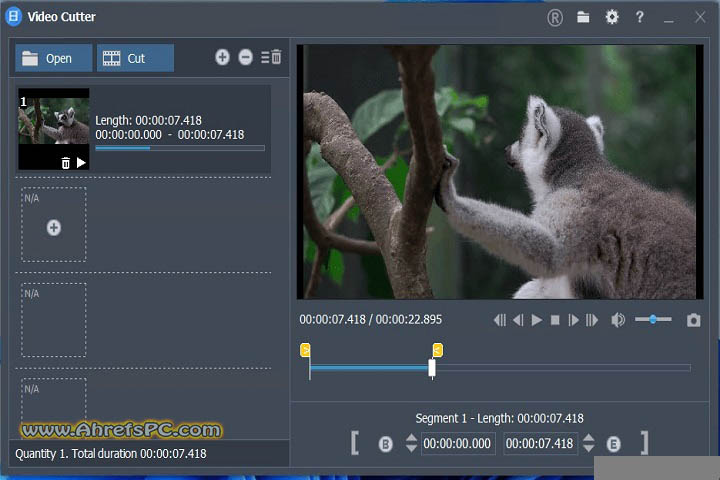Delete segment 1 using its trash icon
The height and width of the screenshot is (480, 720).
(66, 163)
